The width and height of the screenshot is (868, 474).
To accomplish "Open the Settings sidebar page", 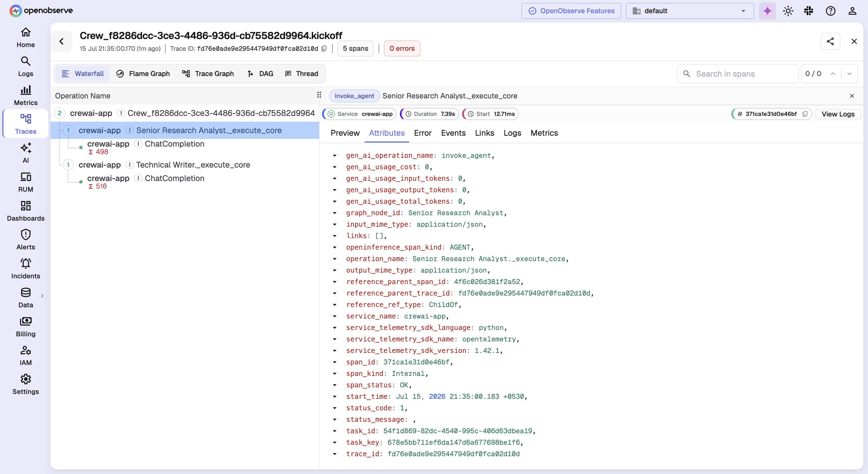I will (x=26, y=384).
